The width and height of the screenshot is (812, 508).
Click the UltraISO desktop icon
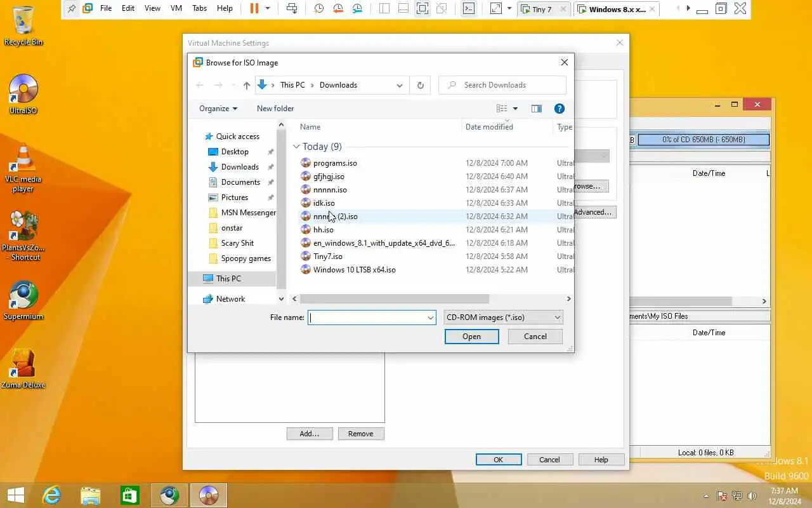[23, 95]
